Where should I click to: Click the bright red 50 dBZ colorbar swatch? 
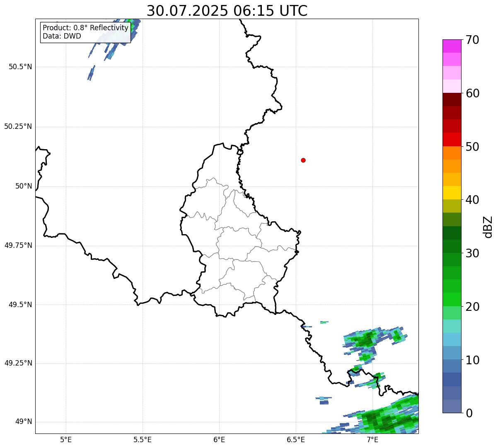(x=452, y=139)
